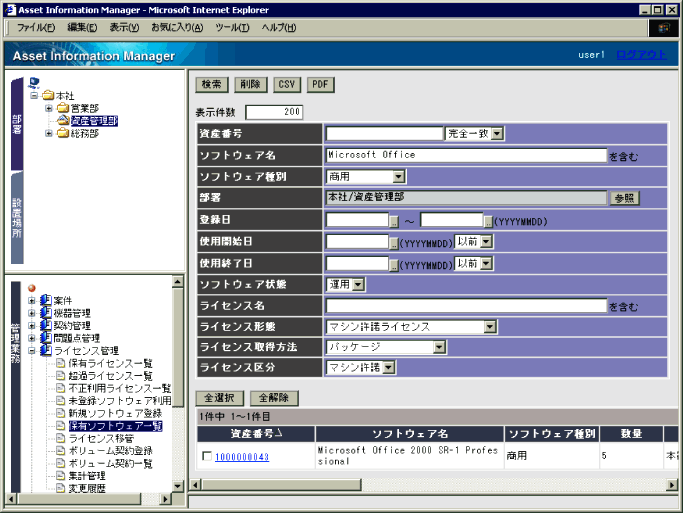Viewport: 683px width, 513px height.
Task: Click the ログアウト link
Action: pyautogui.click(x=641, y=55)
